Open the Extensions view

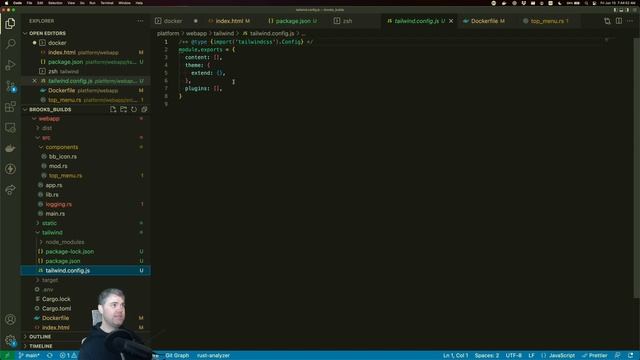tap(10, 107)
